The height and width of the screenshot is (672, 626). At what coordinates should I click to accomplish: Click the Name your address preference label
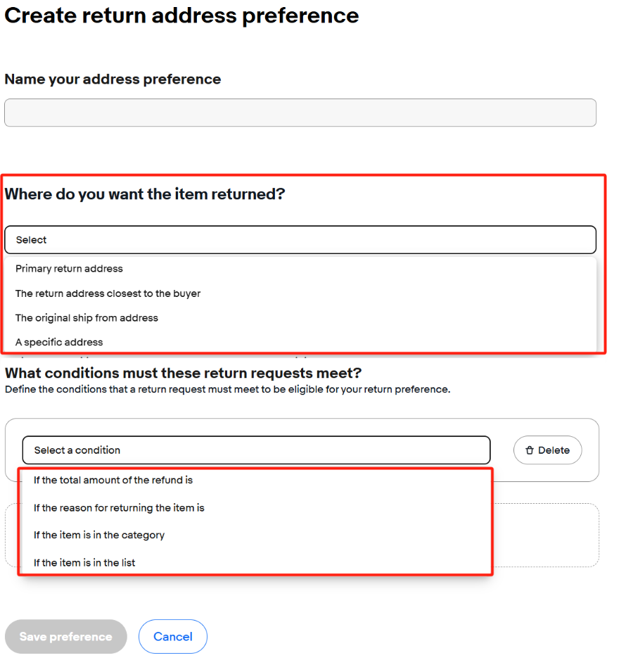click(x=113, y=80)
